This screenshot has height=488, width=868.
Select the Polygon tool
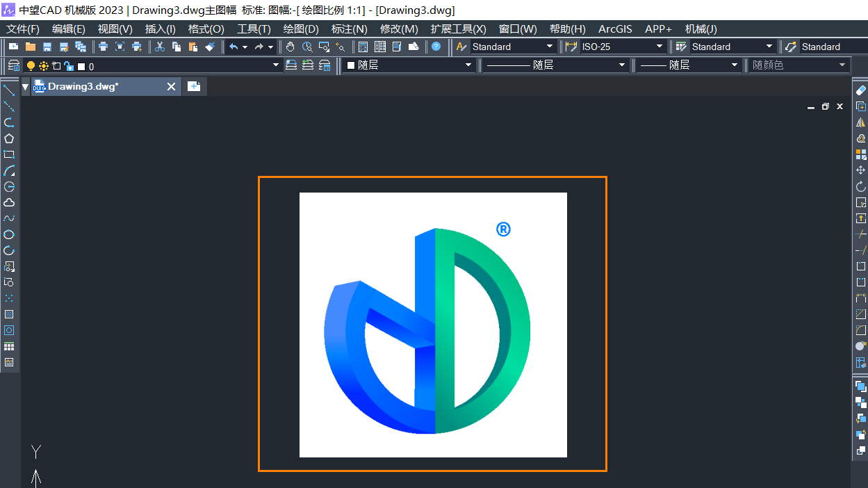click(9, 138)
